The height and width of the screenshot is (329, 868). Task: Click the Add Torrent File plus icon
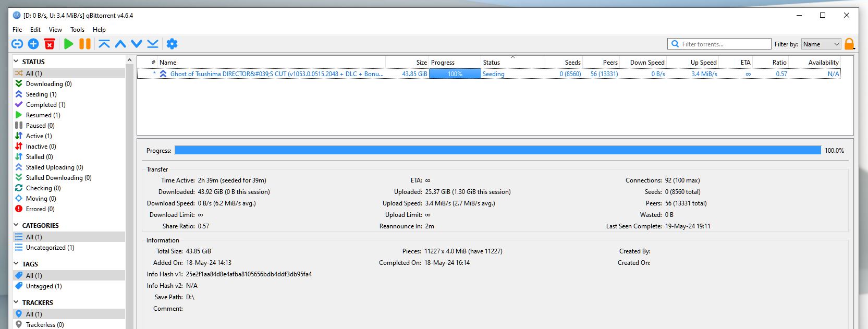click(33, 44)
